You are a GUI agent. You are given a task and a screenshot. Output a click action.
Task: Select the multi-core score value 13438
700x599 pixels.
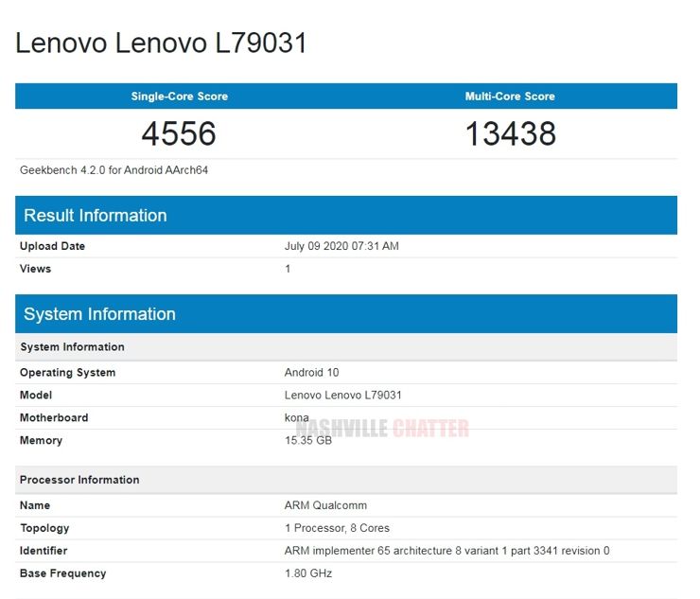pyautogui.click(x=510, y=133)
